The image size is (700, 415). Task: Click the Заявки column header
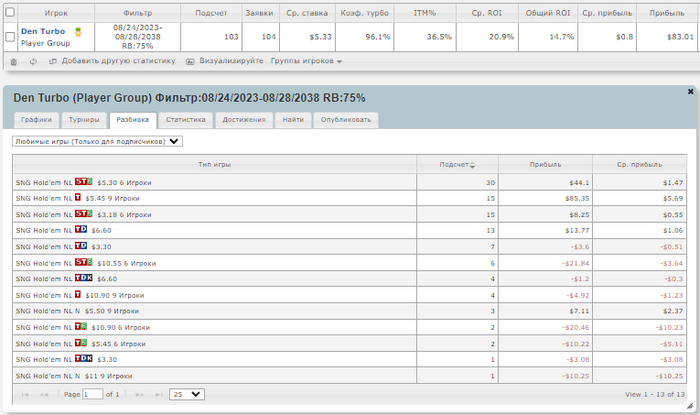259,13
